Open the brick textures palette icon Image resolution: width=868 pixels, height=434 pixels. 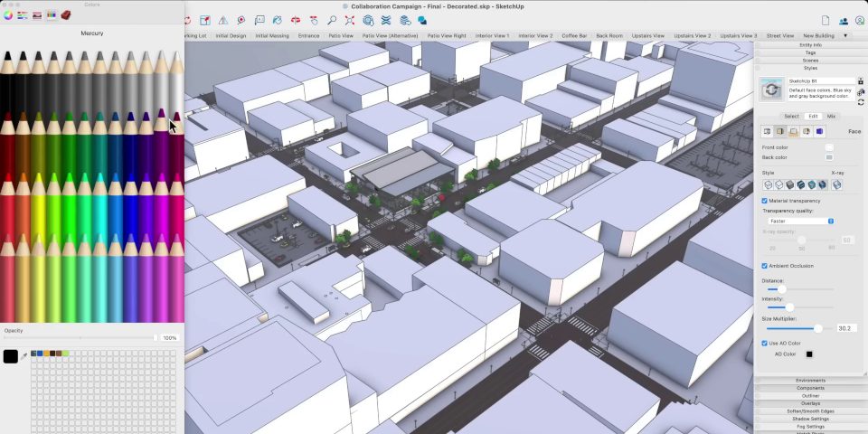click(x=66, y=15)
